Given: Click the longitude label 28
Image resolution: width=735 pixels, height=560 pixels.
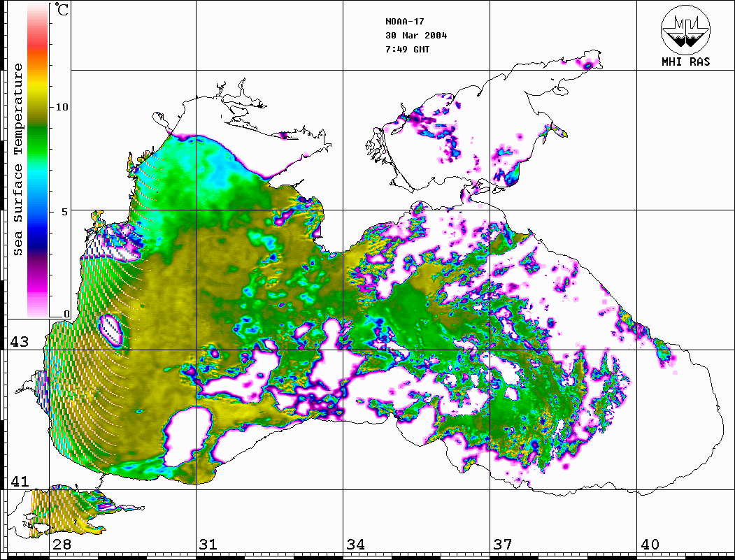Looking at the screenshot, I should coord(62,545).
